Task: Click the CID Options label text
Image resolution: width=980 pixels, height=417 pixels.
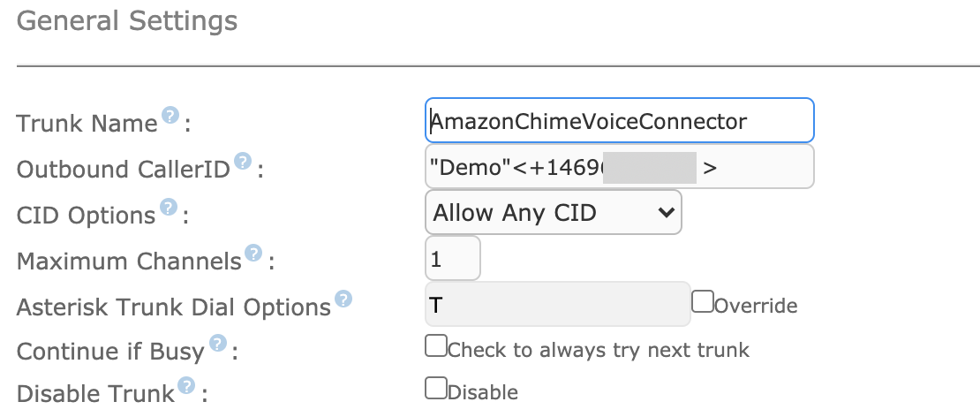Action: coord(86,215)
